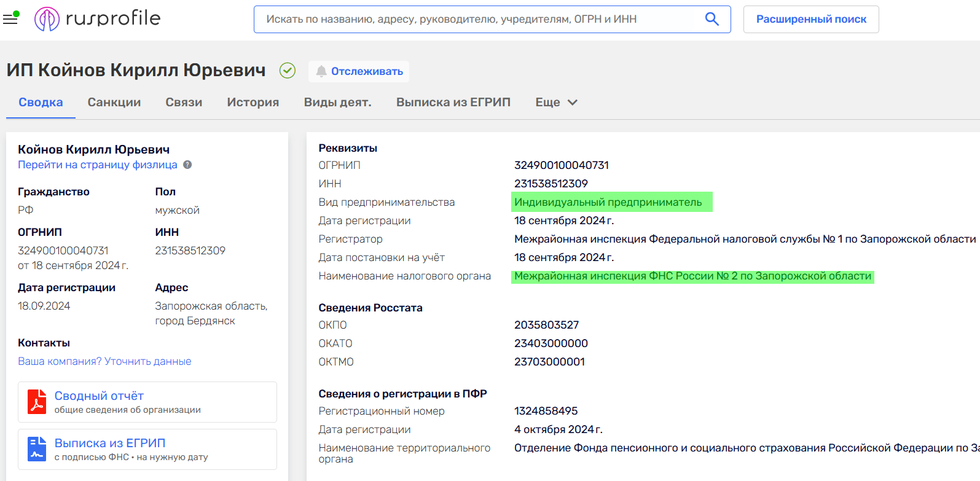The width and height of the screenshot is (980, 481).
Task: Select ИНН value 231538512309 in Реквизиты
Action: (x=551, y=184)
